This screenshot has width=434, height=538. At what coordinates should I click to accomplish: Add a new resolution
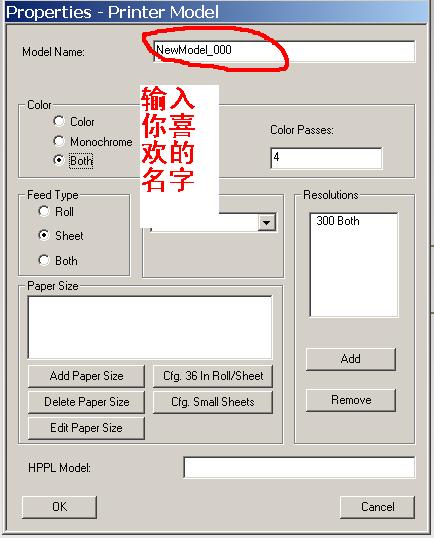[x=351, y=359]
